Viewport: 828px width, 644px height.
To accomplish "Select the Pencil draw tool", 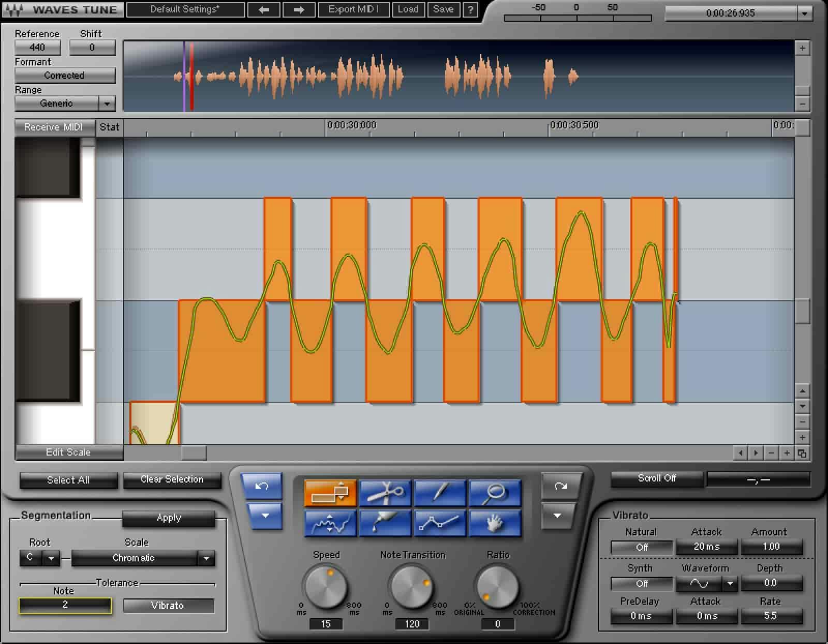I will pos(440,492).
